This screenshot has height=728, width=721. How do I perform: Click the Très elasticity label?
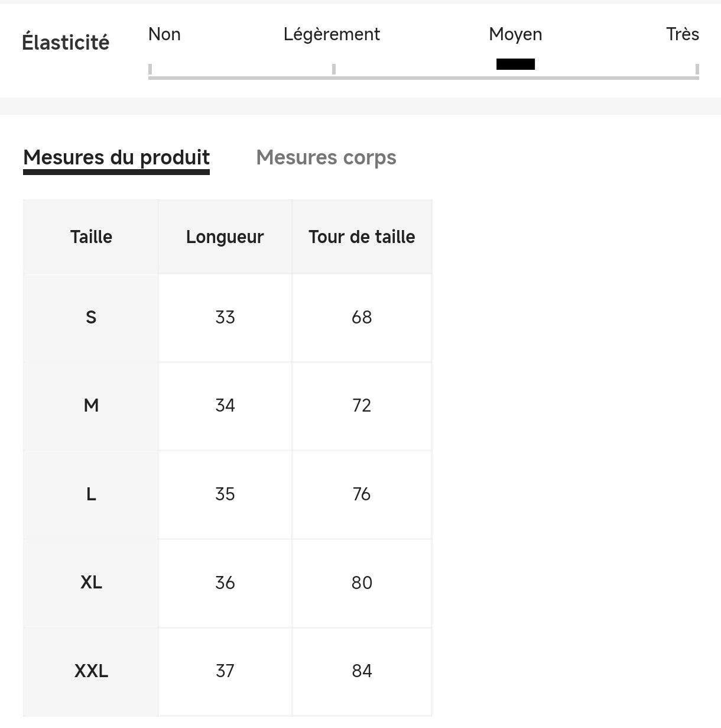pos(682,34)
